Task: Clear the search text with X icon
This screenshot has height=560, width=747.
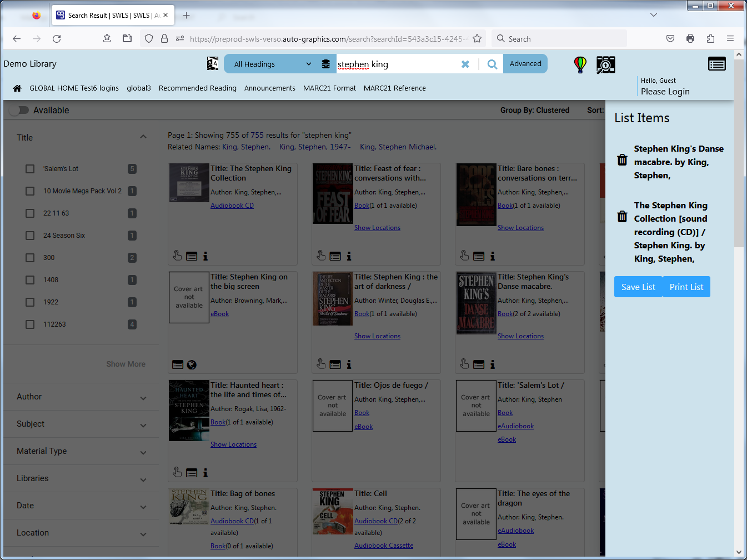Action: [465, 64]
